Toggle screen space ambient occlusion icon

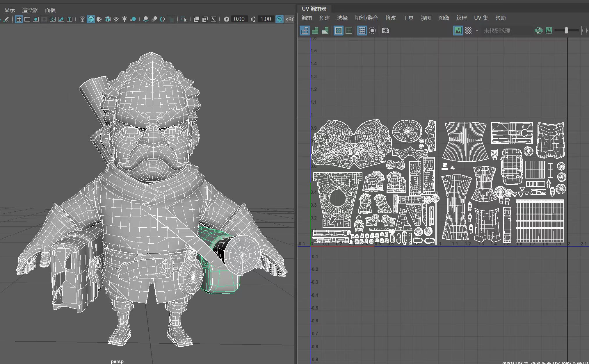tap(146, 19)
